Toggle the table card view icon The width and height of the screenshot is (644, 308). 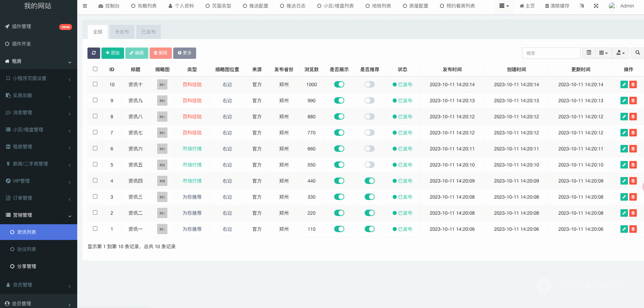589,53
